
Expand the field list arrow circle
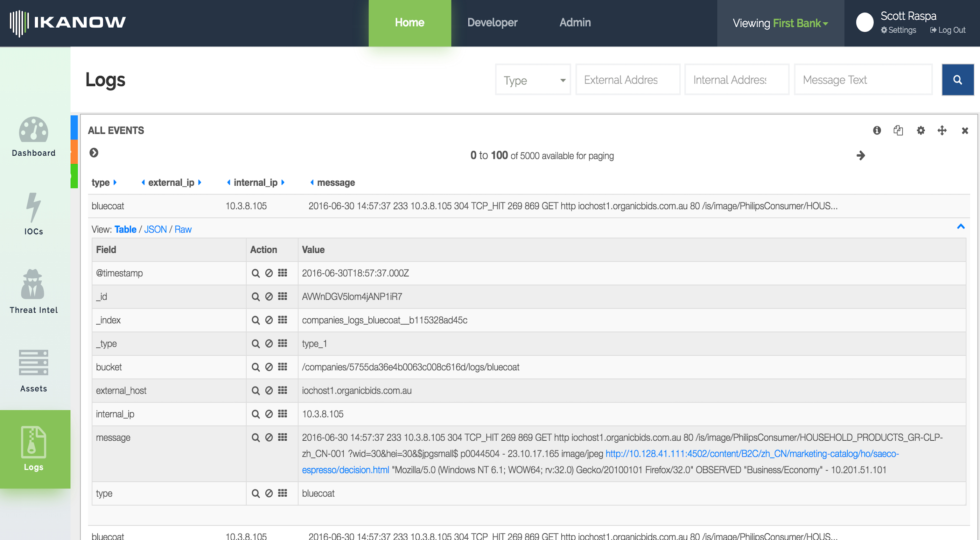94,152
